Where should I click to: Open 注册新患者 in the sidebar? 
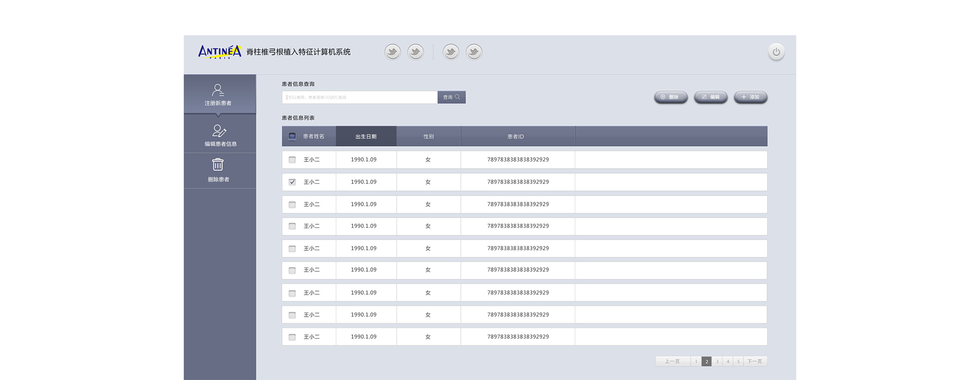219,94
